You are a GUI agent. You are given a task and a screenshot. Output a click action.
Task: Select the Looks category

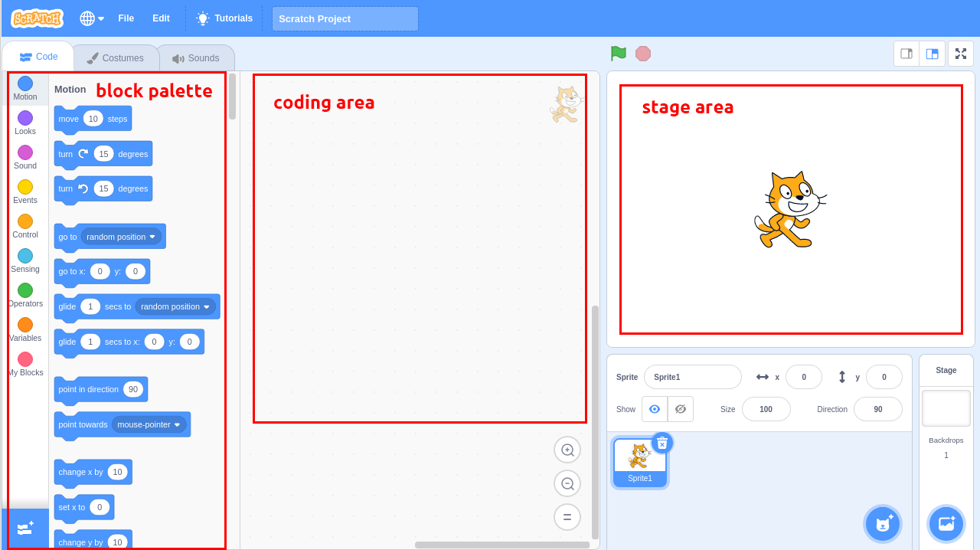(25, 123)
